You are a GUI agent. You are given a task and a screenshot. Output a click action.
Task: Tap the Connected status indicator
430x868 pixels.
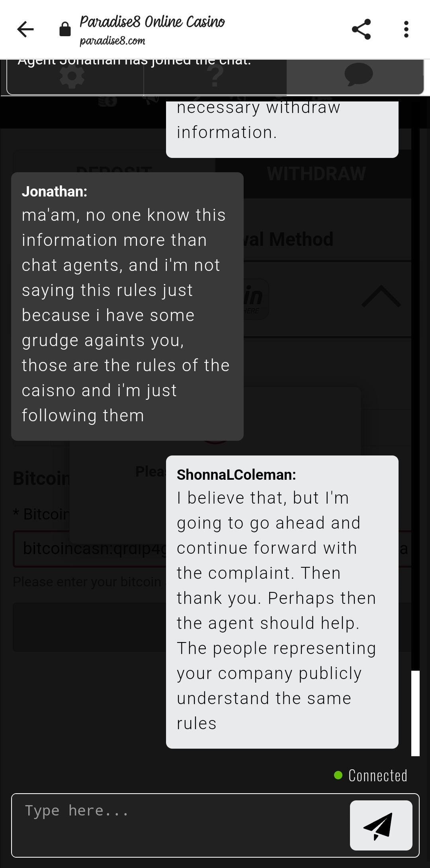371,775
